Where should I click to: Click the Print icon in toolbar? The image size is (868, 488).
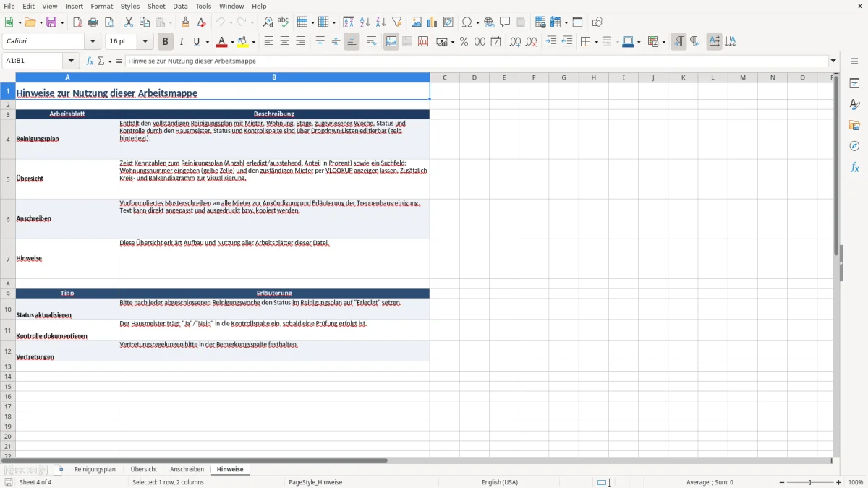(93, 22)
